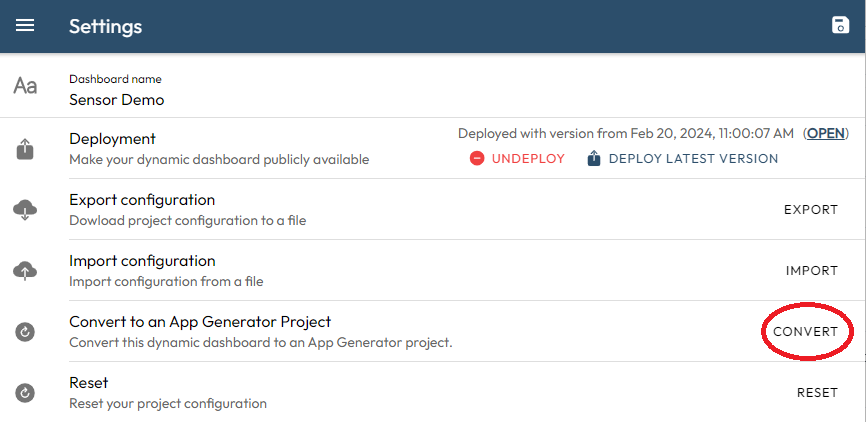This screenshot has height=422, width=866.
Task: Select the Settings page title
Action: 105,27
